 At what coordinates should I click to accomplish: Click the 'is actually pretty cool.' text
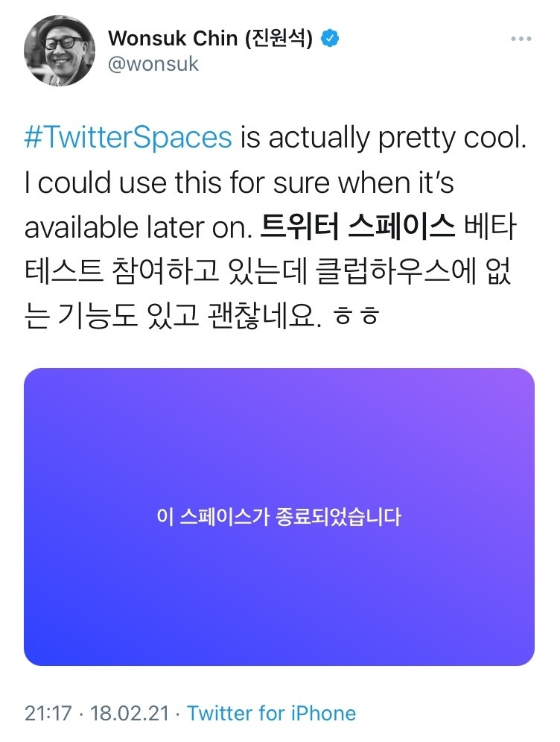(383, 139)
